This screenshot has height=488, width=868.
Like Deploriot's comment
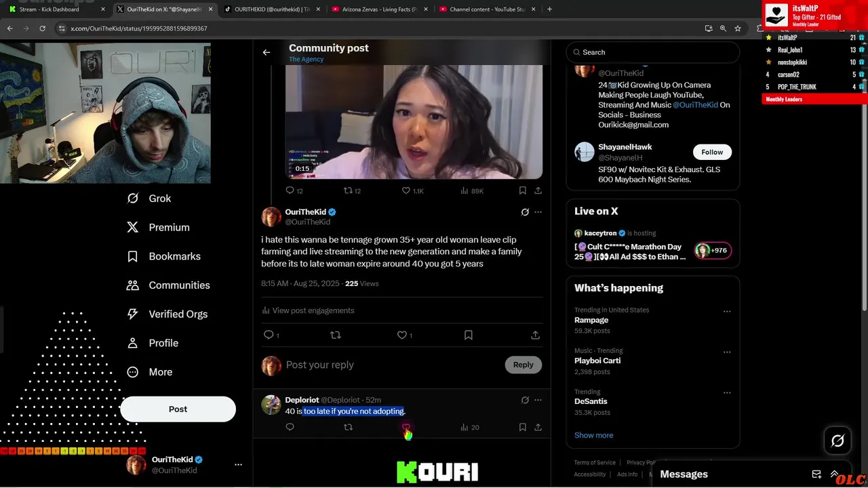(406, 427)
